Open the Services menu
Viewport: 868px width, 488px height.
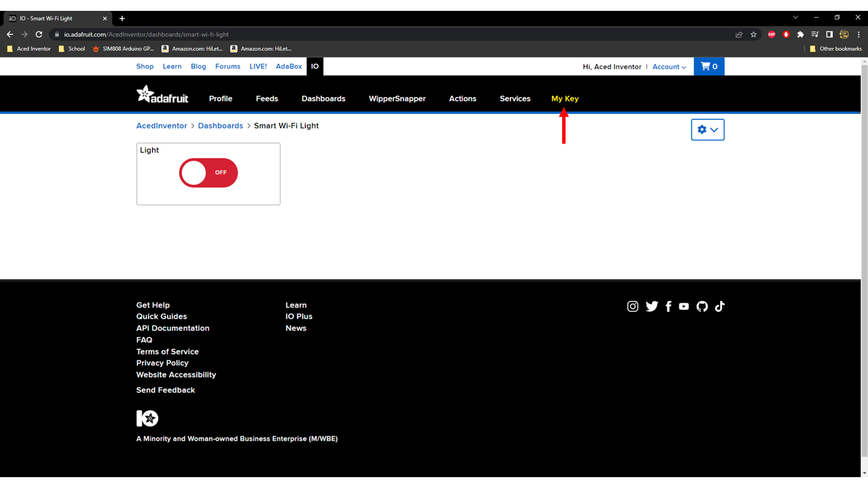tap(515, 99)
